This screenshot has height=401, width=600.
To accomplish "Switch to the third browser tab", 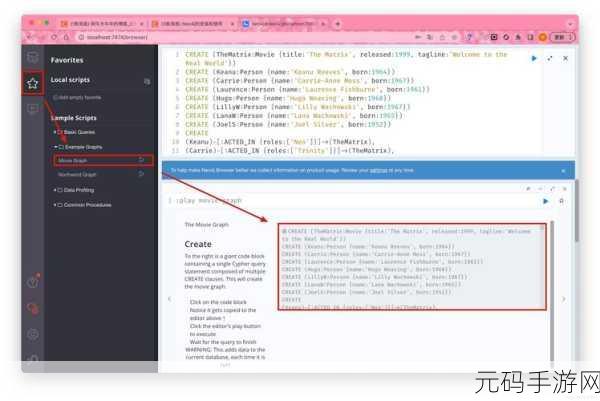I will point(284,24).
